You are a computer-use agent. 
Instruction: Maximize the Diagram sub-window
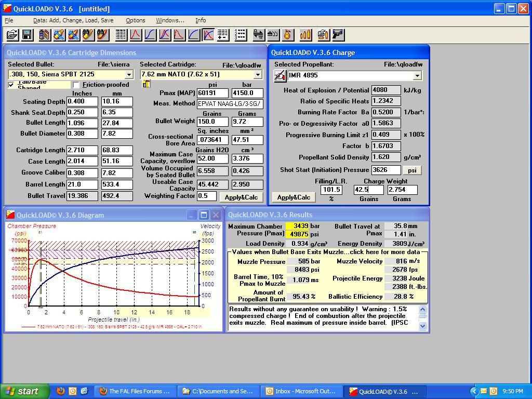[204, 215]
